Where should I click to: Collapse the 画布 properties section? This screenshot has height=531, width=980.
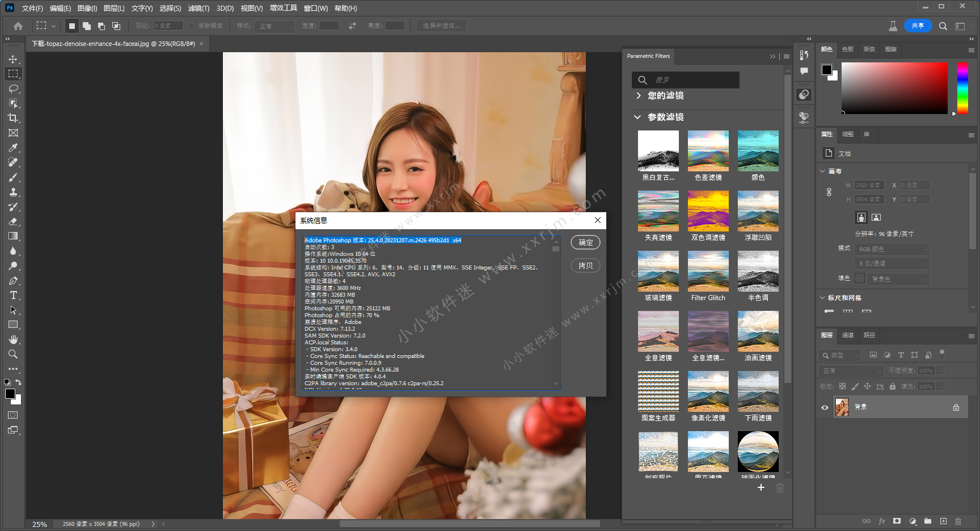click(822, 171)
